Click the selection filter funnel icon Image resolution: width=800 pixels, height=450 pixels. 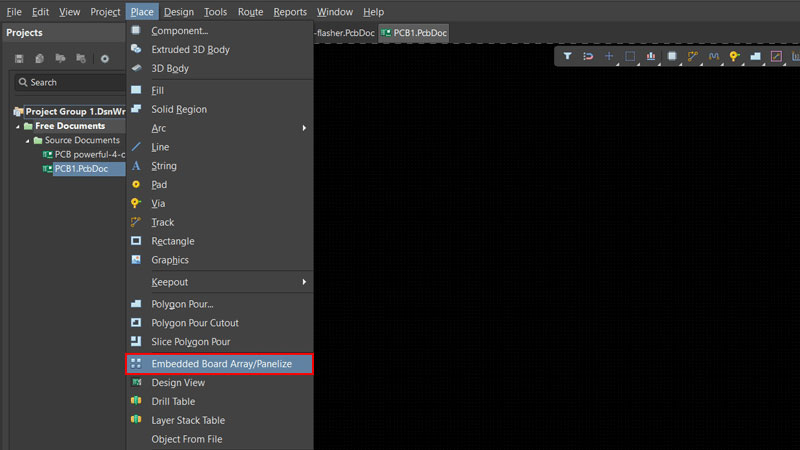[x=567, y=57]
